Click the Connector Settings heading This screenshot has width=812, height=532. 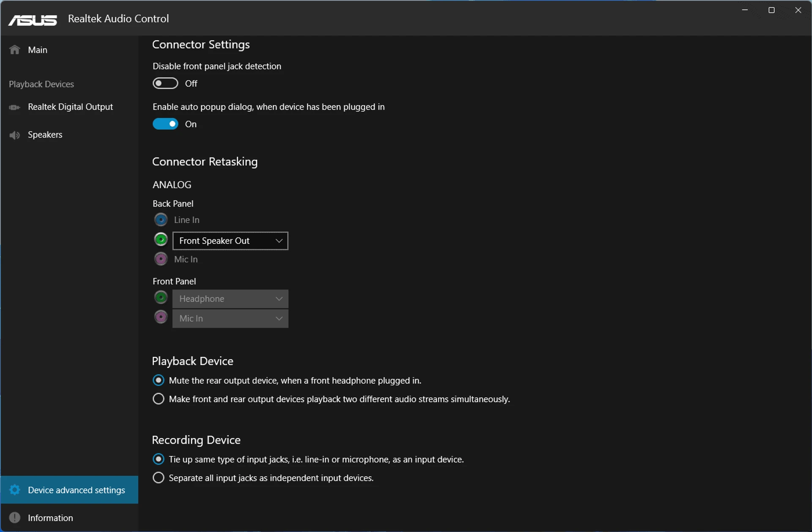coord(201,44)
